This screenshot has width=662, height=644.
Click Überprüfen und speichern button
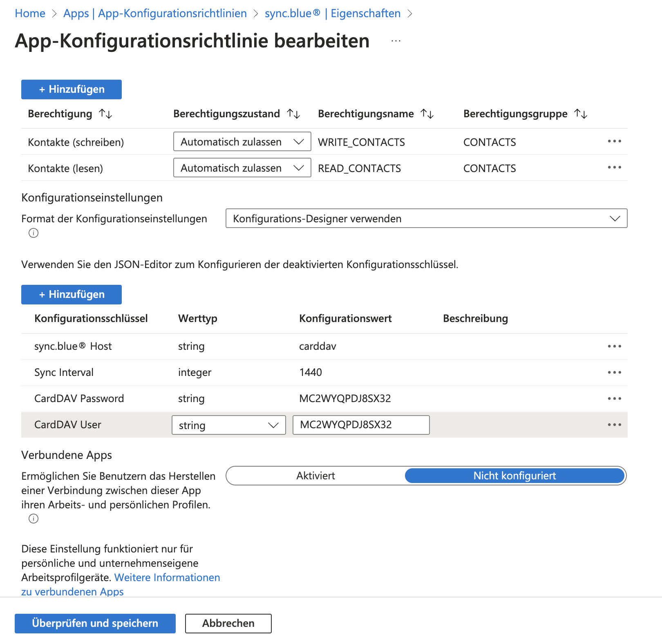[95, 624]
